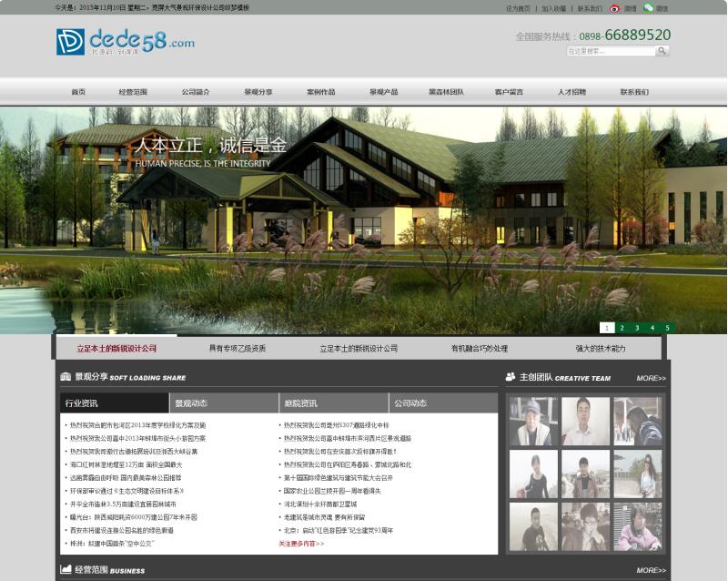This screenshot has height=581, width=728.
Task: Click 设为首页 link at top
Action: pyautogui.click(x=518, y=9)
